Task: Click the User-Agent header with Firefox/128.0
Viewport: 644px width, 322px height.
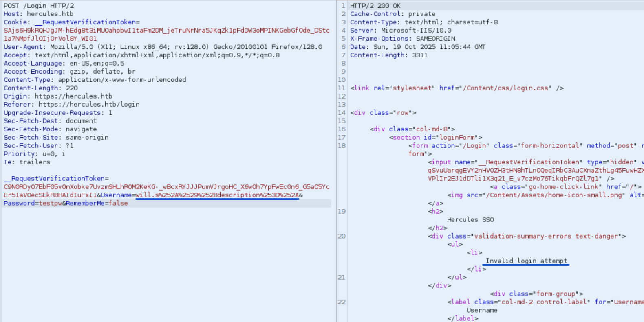Action: point(163,47)
